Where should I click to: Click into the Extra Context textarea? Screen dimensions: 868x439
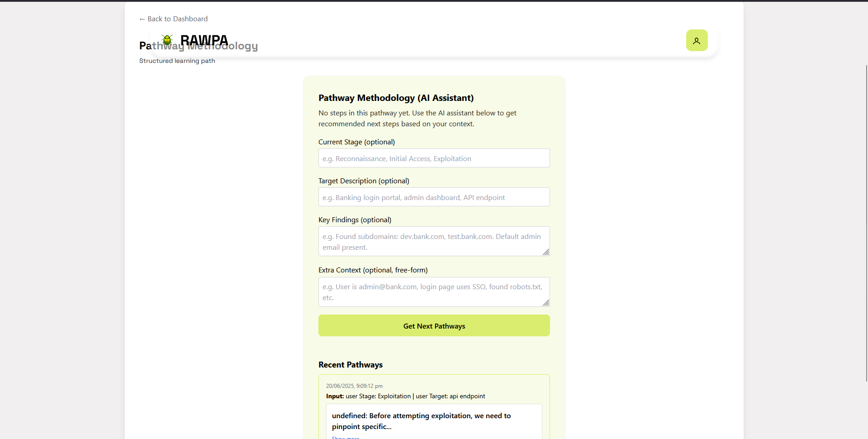[434, 292]
